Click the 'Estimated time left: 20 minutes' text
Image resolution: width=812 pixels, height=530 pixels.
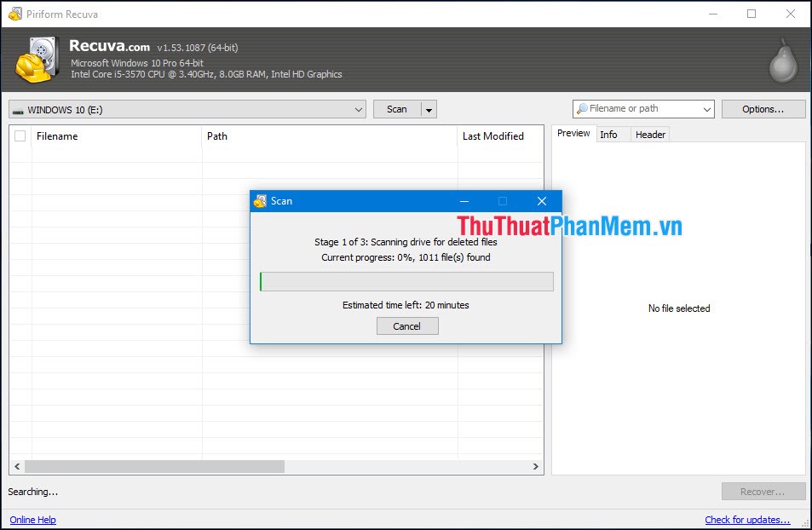(406, 305)
